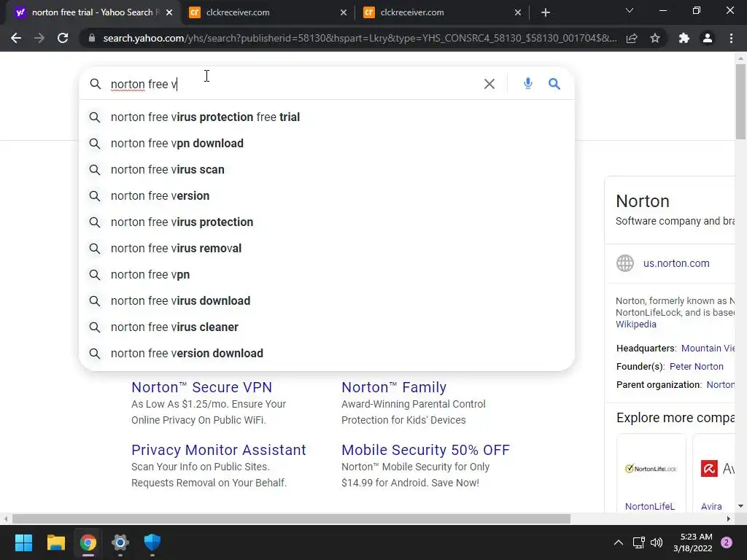This screenshot has width=747, height=560.
Task: Switch to 'norton free trial - Yahoo Search' tab
Action: pyautogui.click(x=92, y=12)
